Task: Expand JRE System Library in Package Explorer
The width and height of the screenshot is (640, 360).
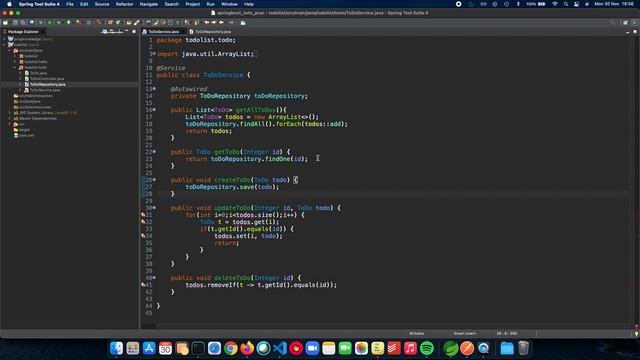Action: 10,113
